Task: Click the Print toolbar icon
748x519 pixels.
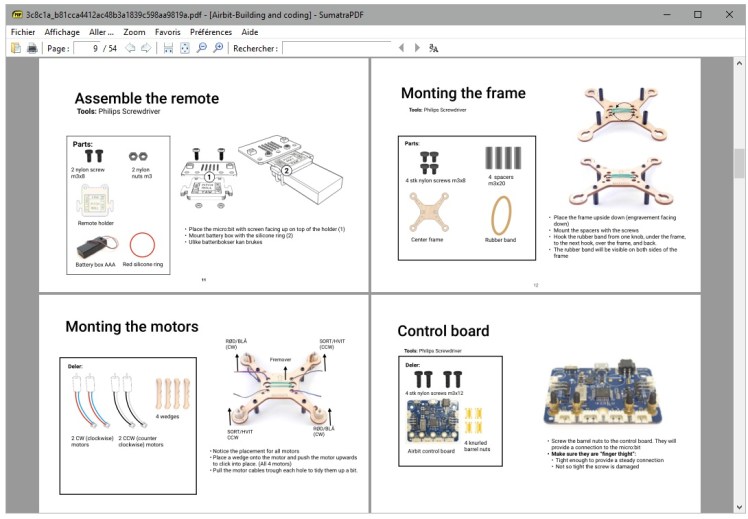Action: click(32, 48)
